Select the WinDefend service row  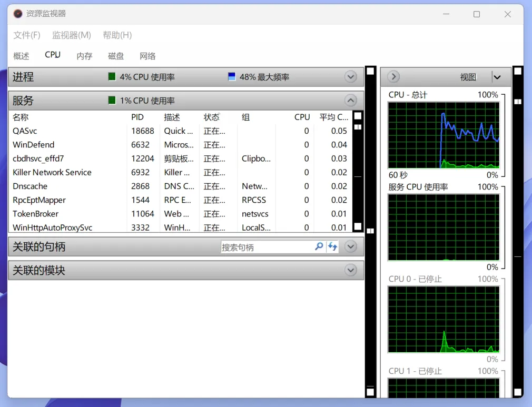tap(34, 145)
